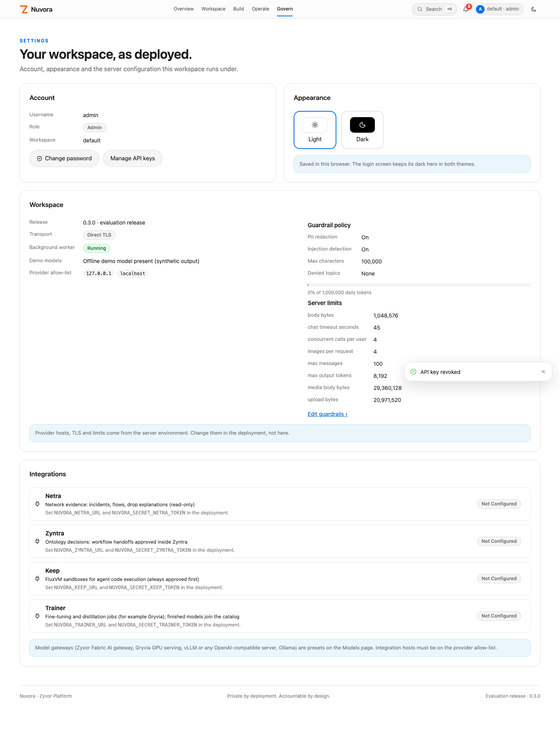Click the Nuvora logo icon
This screenshot has height=737, width=560.
(24, 9)
